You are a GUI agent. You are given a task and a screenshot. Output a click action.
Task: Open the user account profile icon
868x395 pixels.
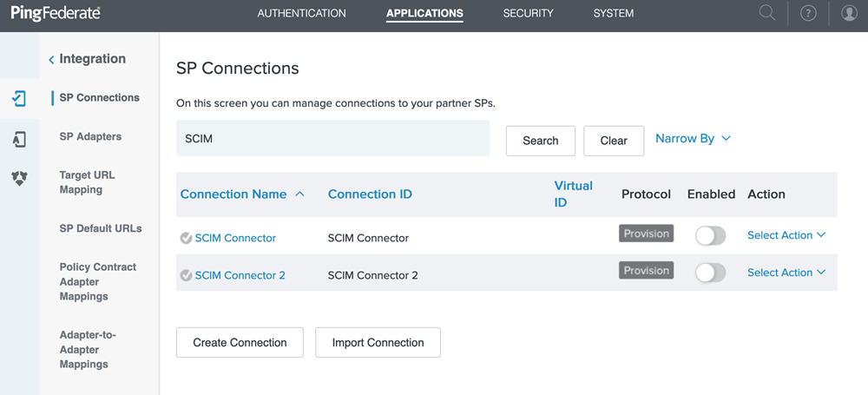pos(849,14)
